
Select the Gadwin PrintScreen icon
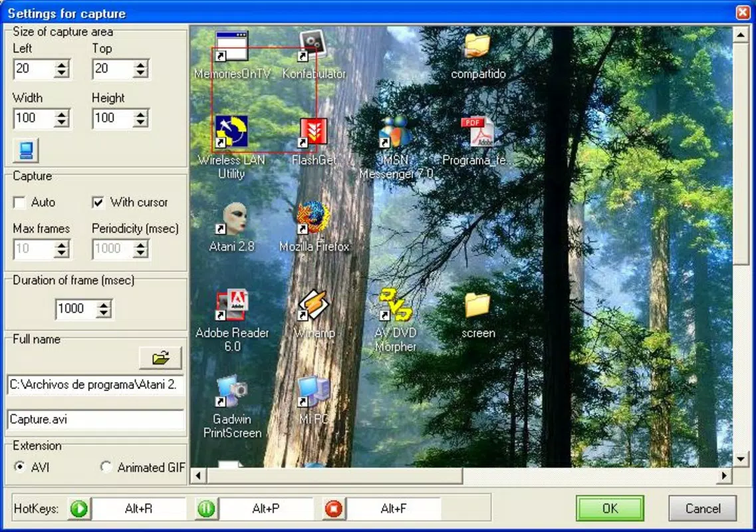click(232, 392)
